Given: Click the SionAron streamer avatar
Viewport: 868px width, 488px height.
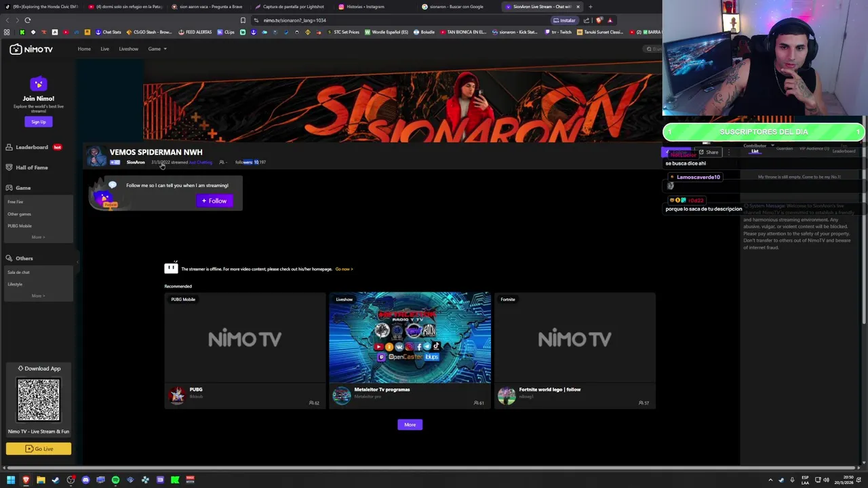Looking at the screenshot, I should tap(97, 157).
